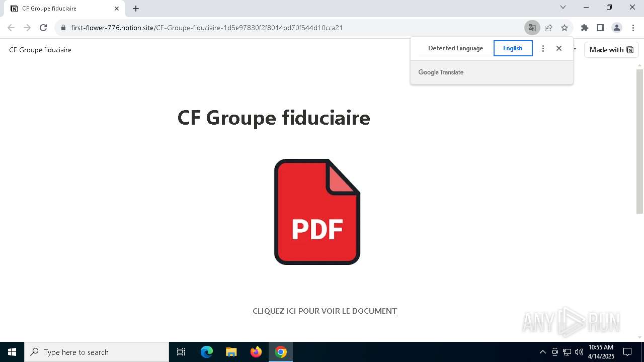Bookmark this page with star icon

coord(565,28)
